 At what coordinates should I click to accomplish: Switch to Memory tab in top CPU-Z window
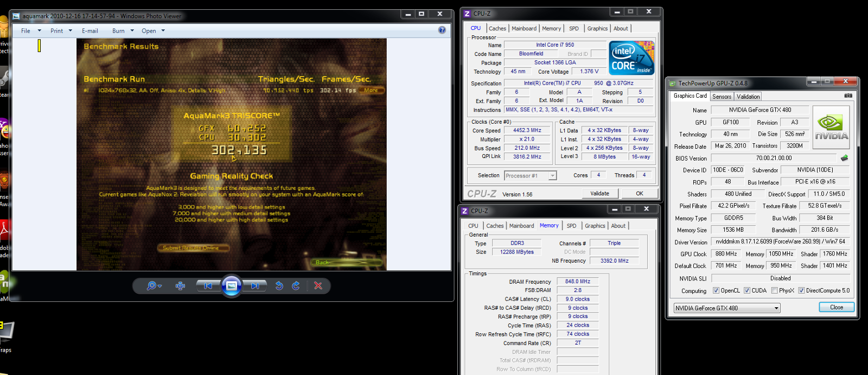click(551, 29)
